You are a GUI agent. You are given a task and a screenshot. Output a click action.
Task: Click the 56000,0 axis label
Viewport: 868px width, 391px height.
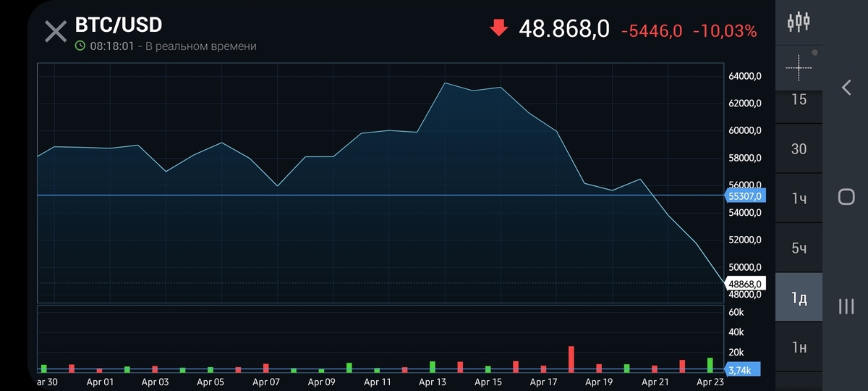click(x=744, y=185)
